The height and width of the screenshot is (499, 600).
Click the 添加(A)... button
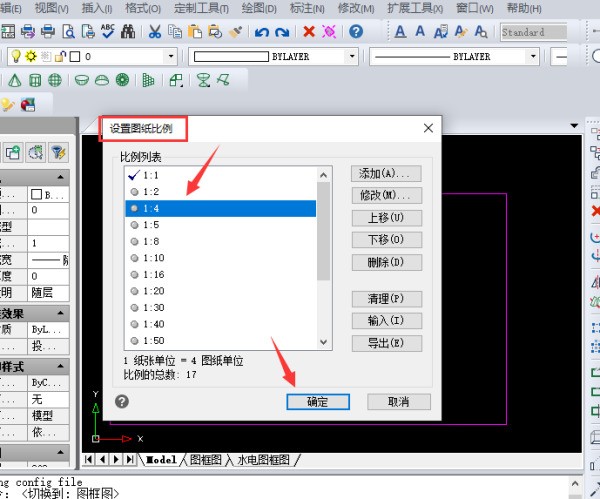(x=387, y=174)
